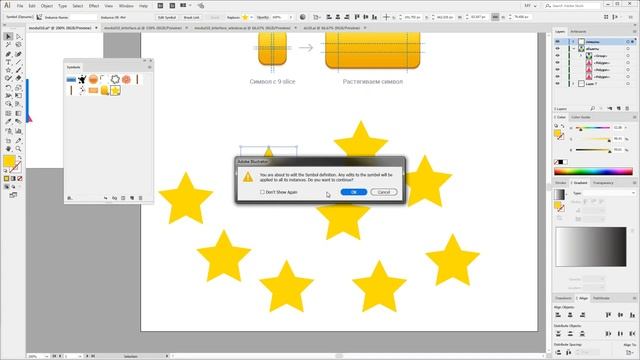This screenshot has width=640, height=360.
Task: Select the Star shape tool
Action: [8, 71]
